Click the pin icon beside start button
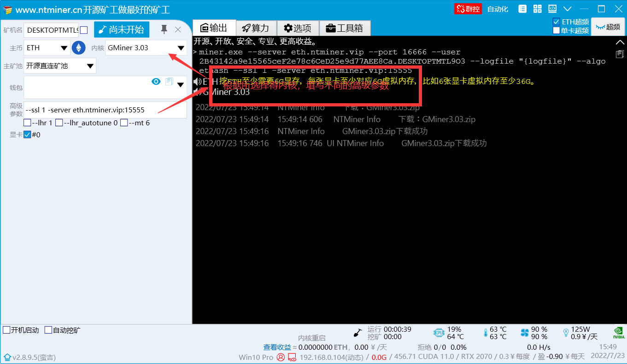This screenshot has height=364, width=627. (x=164, y=30)
